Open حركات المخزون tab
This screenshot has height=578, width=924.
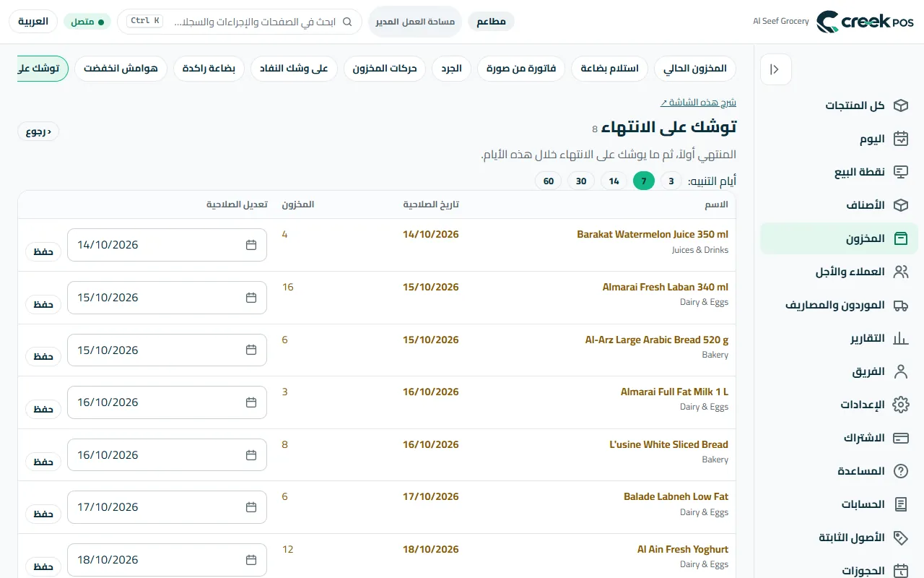[x=385, y=69]
